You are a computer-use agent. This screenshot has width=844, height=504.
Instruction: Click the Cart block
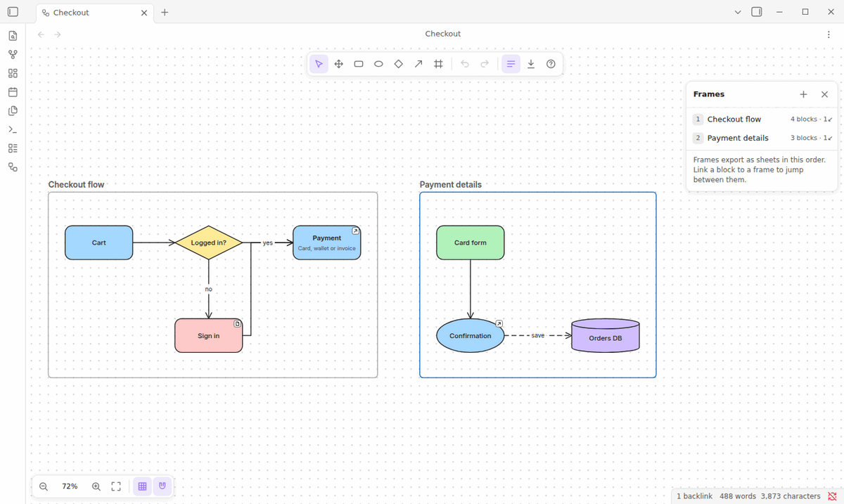[99, 243]
